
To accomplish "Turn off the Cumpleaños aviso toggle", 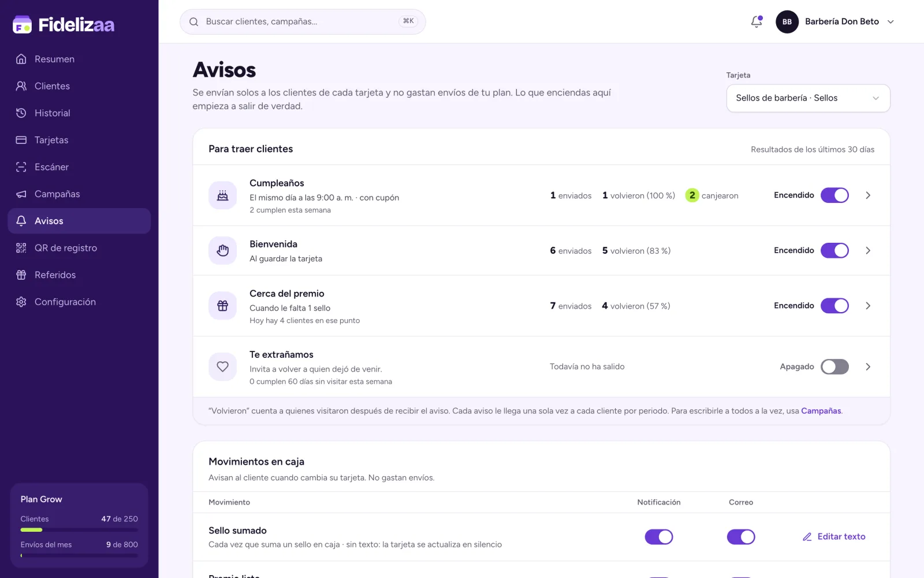I will [x=834, y=195].
